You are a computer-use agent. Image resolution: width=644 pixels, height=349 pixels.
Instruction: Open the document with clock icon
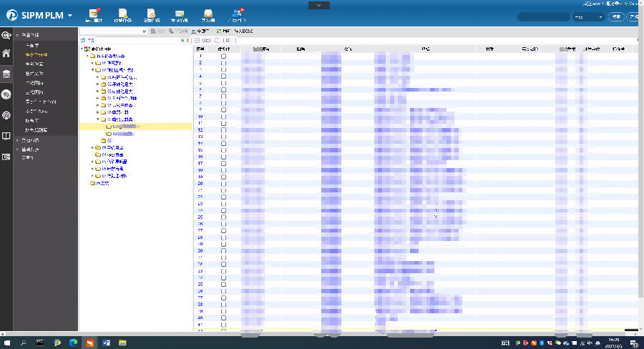151,13
